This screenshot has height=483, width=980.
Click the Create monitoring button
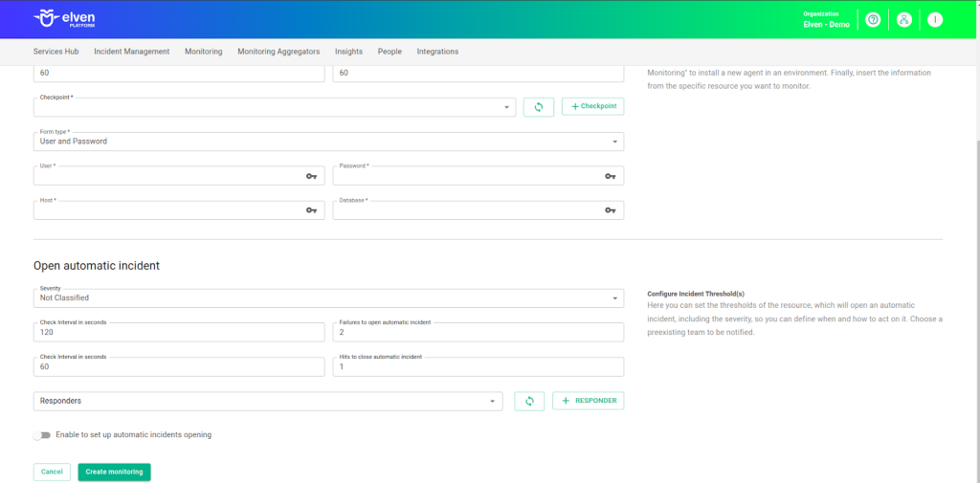point(114,472)
